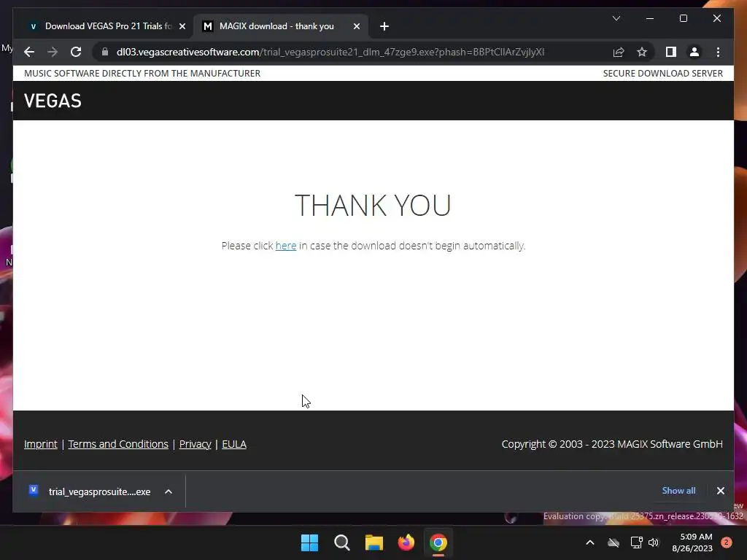The height and width of the screenshot is (560, 747).
Task: Click the 'here' download link
Action: [286, 246]
